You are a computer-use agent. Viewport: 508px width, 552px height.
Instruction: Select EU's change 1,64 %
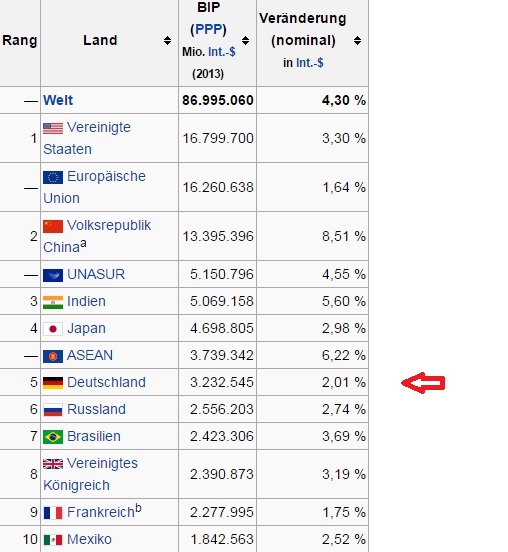pyautogui.click(x=344, y=187)
